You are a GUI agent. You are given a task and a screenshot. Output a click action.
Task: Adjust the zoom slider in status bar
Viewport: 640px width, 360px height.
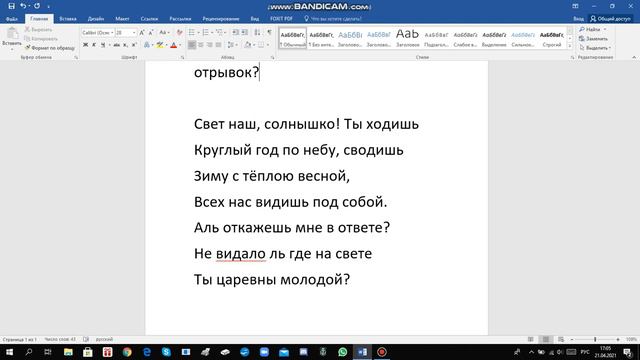point(595,339)
